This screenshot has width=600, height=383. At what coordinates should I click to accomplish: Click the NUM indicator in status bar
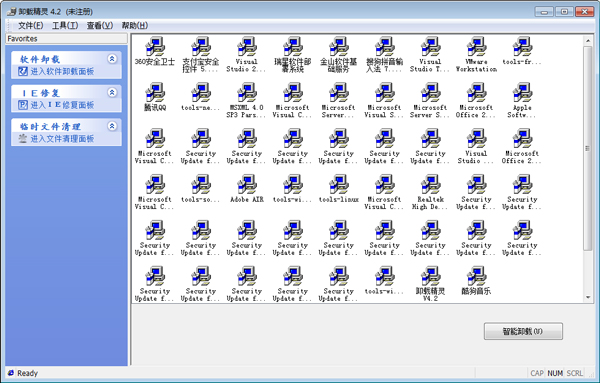click(555, 373)
